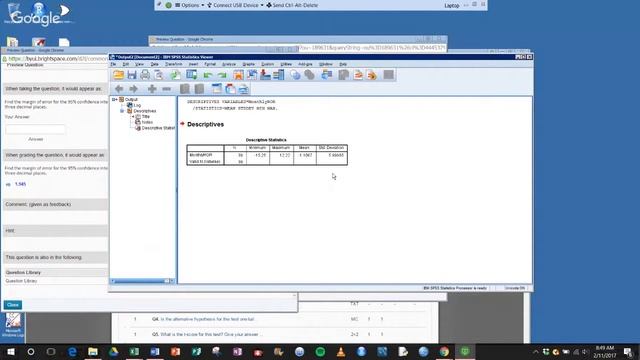Open Microsoft Edge from taskbar
The image size is (640, 360).
72,351
